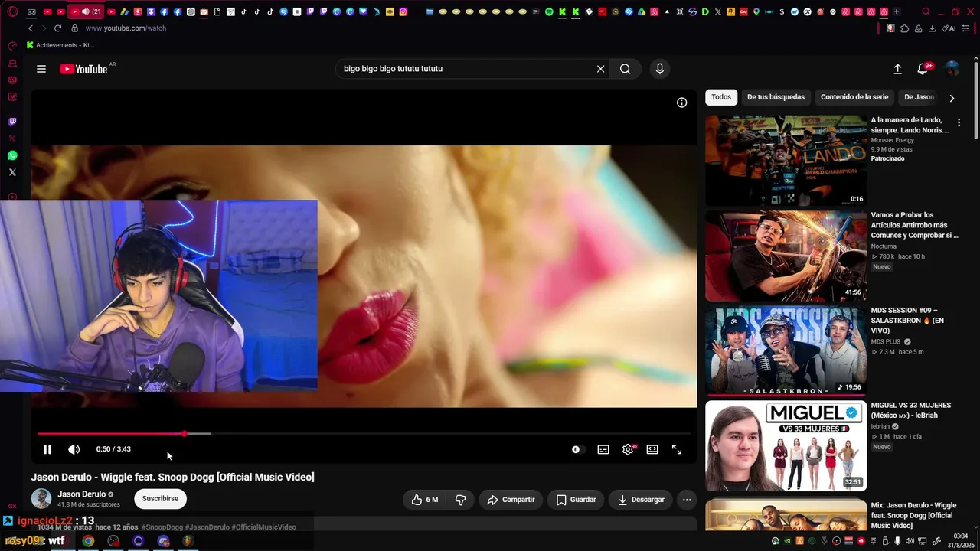Open Google Chrome from the taskbar
The height and width of the screenshot is (551, 980).
point(88,541)
